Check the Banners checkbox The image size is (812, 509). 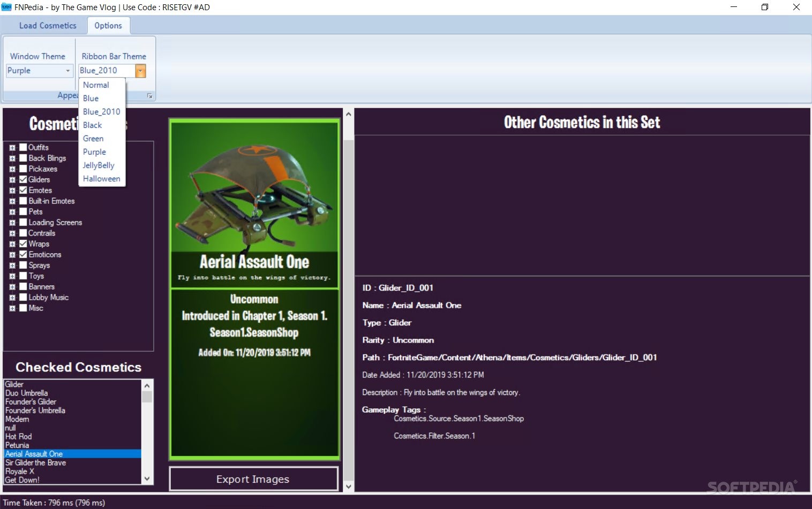[23, 286]
